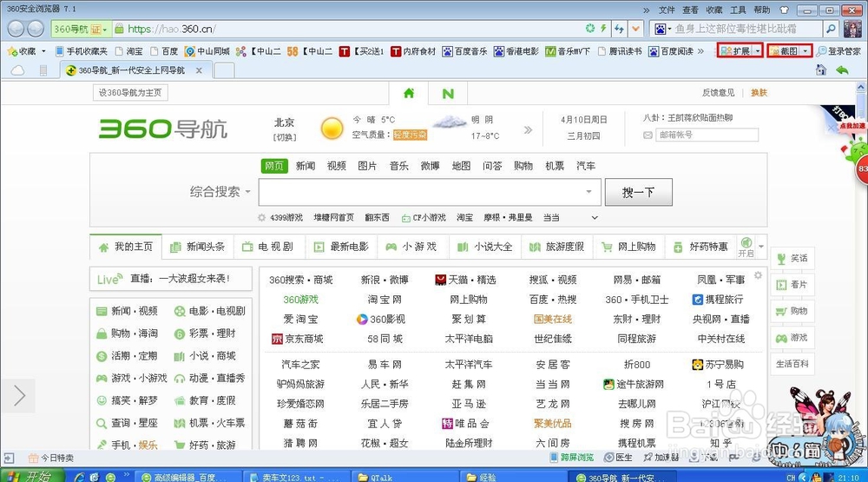Click 跨屏浏览 in status bar
The image size is (868, 482).
point(571,457)
